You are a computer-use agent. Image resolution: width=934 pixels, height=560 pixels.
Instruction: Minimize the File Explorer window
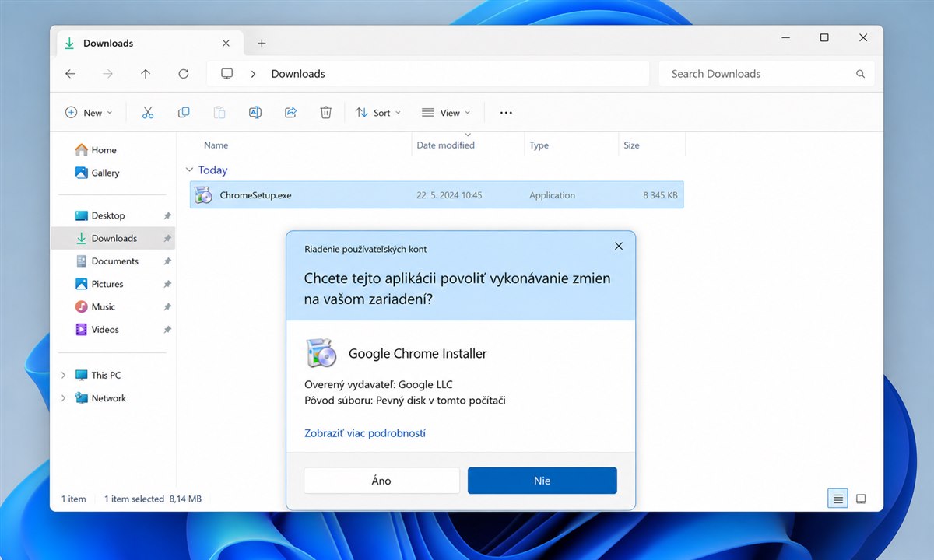pos(785,37)
